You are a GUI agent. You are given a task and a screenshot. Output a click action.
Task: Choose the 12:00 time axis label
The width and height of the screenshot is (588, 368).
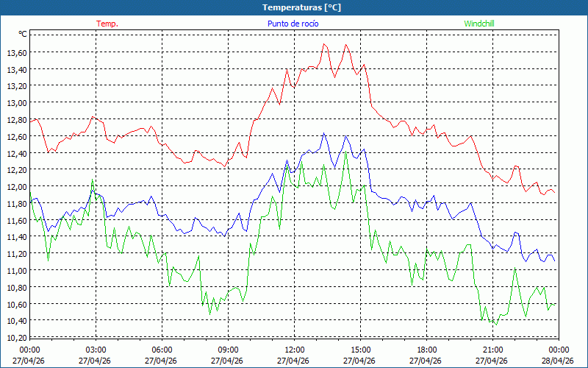294,350
